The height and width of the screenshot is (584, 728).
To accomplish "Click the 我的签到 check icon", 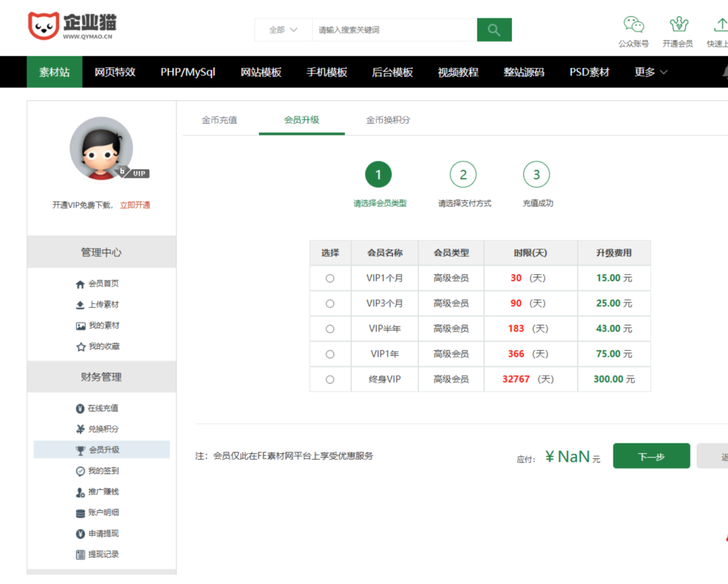I will 80,470.
